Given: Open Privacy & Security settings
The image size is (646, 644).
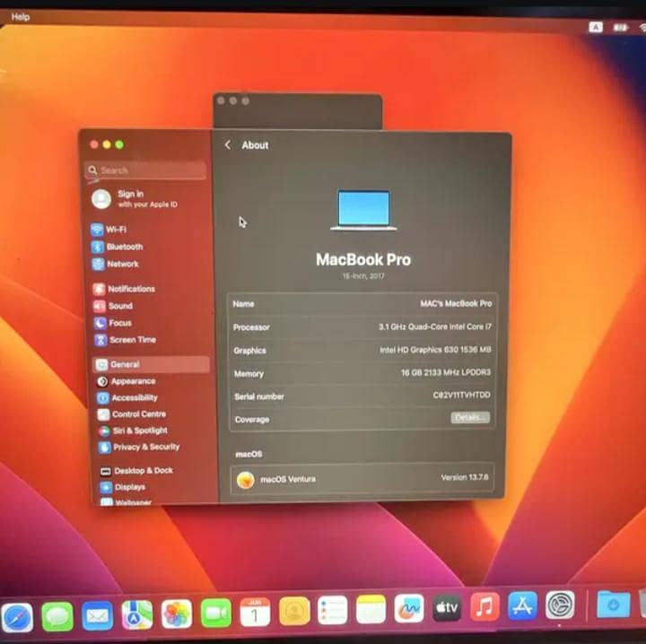Looking at the screenshot, I should [139, 448].
